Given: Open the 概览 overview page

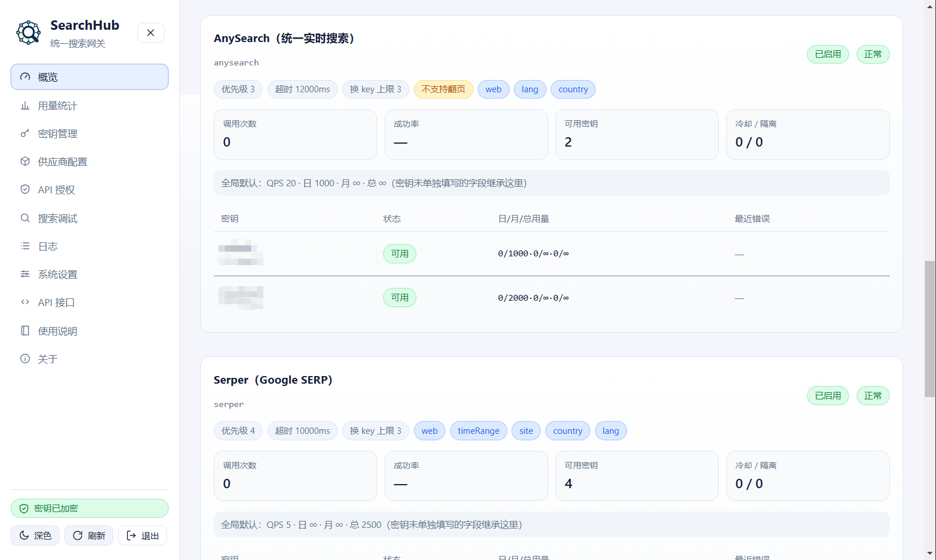Looking at the screenshot, I should pyautogui.click(x=89, y=77).
